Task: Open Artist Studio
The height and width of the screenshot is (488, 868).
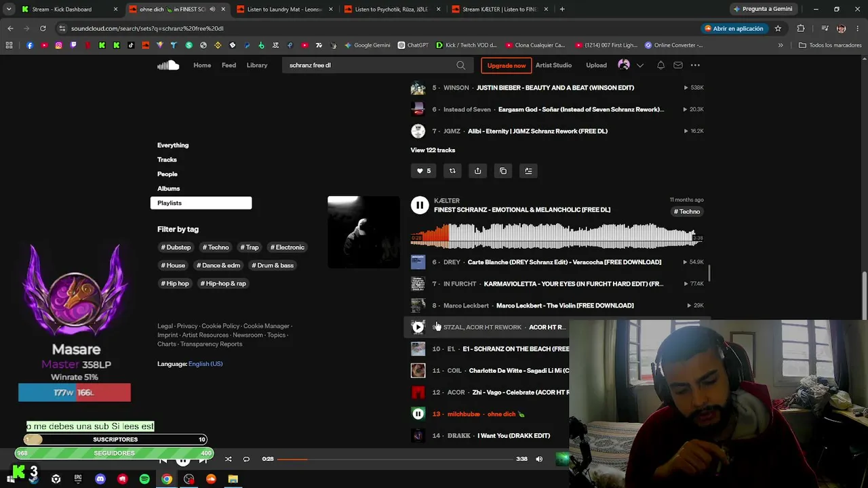Action: (x=553, y=65)
